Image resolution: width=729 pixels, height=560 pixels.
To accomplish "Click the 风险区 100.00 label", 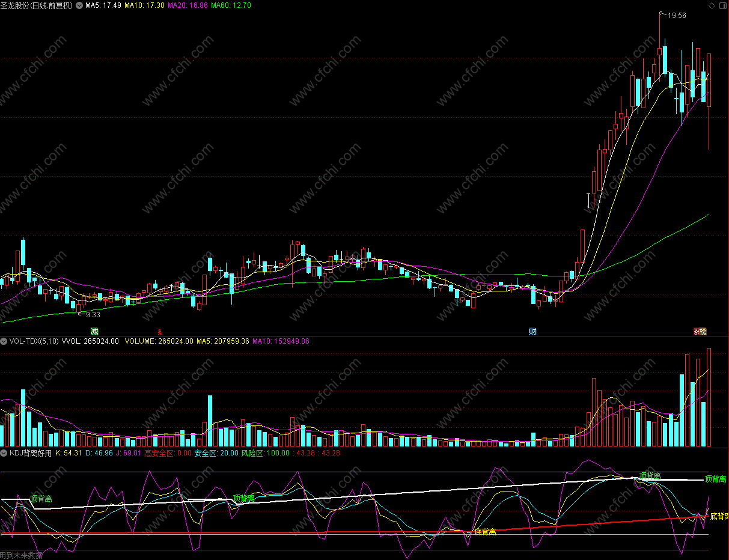I will click(265, 453).
